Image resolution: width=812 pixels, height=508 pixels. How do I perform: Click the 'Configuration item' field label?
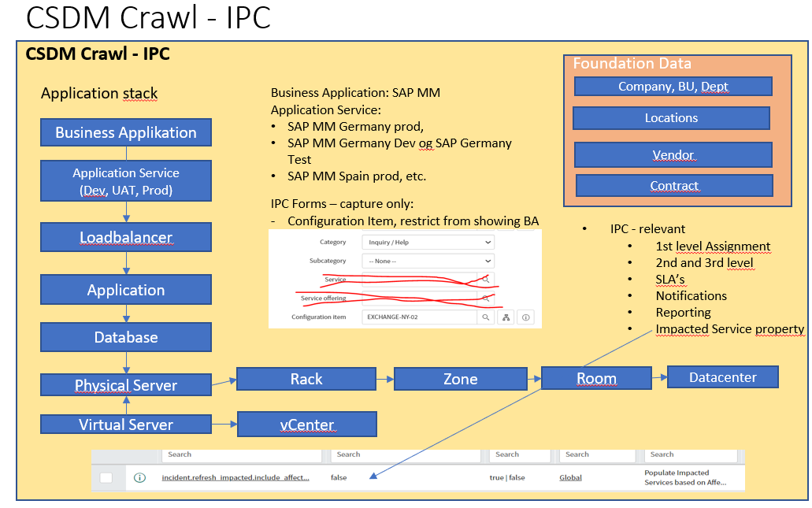tap(318, 317)
